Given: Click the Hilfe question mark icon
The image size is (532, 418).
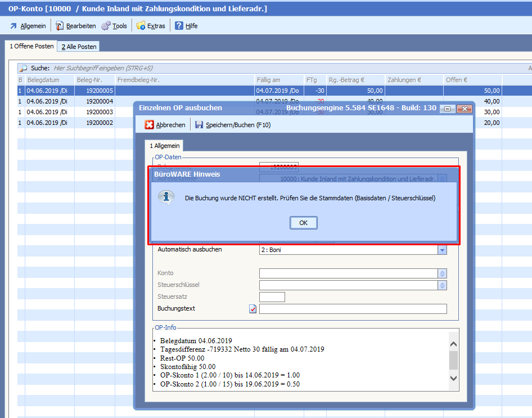Looking at the screenshot, I should click(179, 26).
